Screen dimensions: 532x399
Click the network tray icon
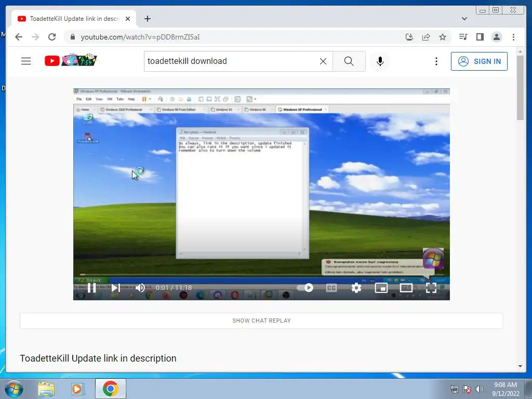[x=454, y=389]
